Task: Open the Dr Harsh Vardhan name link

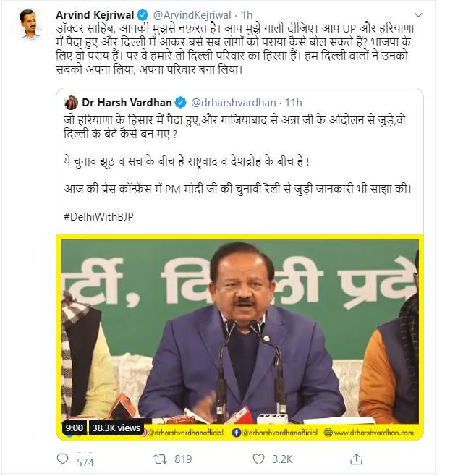Action: [127, 103]
